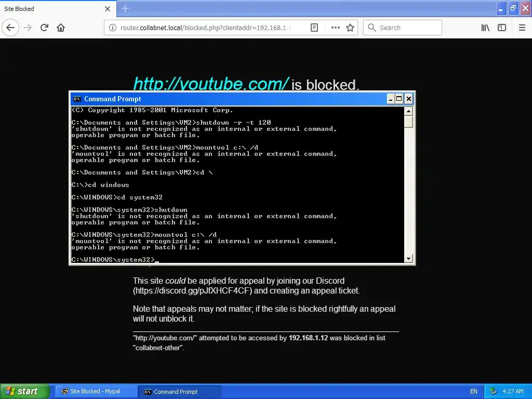The width and height of the screenshot is (532, 399).
Task: Open the browser hamburger menu
Action: 522,28
